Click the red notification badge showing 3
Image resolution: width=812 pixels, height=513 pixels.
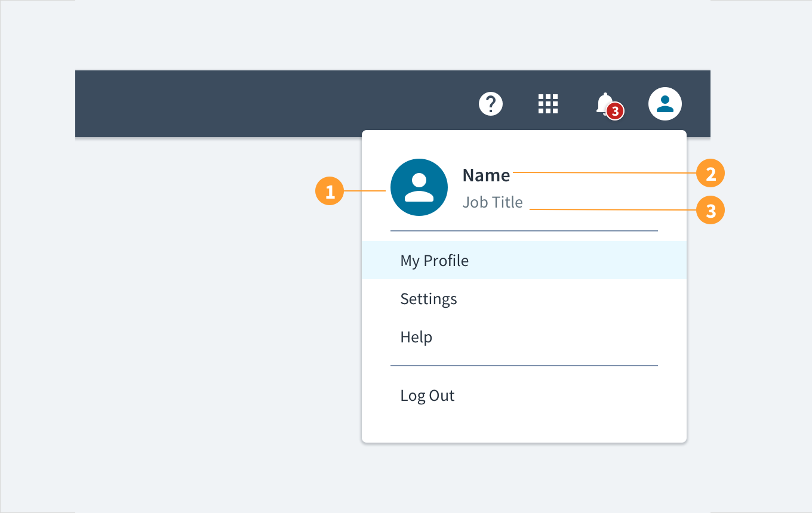[616, 111]
